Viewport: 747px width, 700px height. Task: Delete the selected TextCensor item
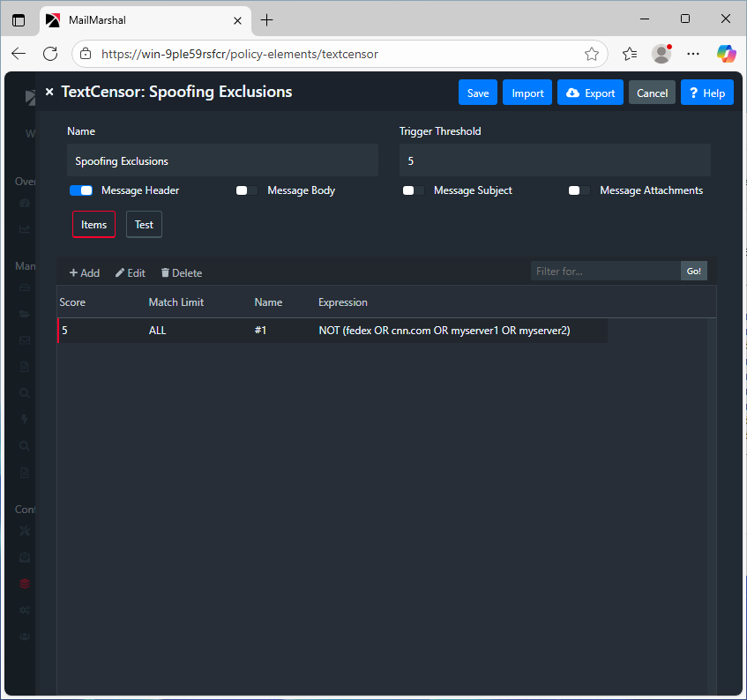point(181,273)
